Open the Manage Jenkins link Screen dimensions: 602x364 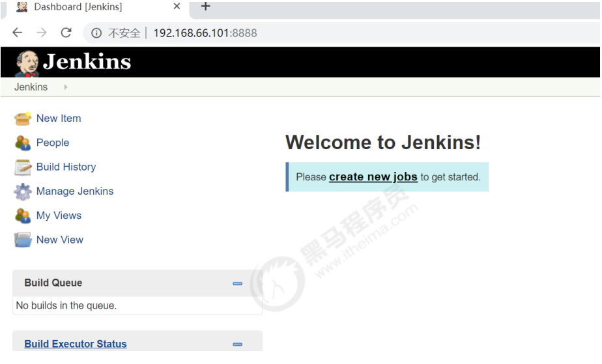click(x=75, y=191)
